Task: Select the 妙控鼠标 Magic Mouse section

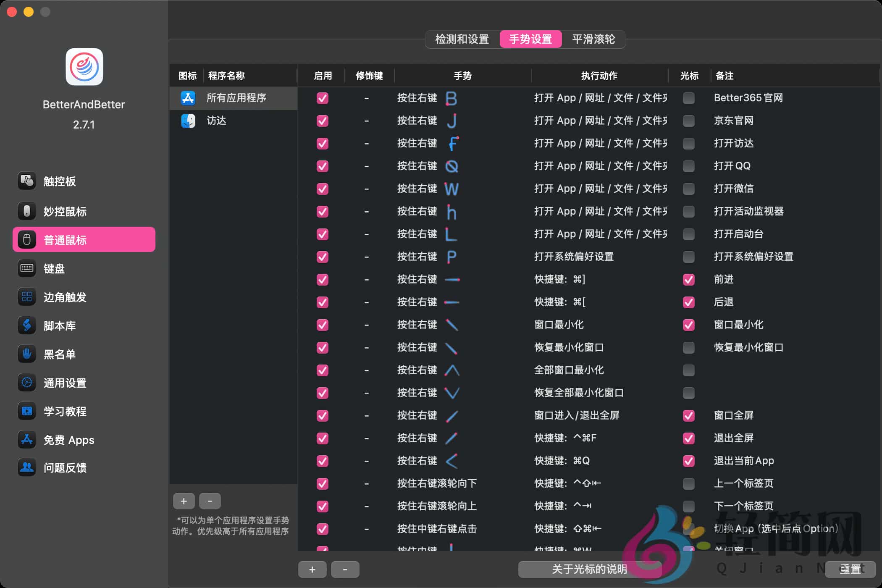Action: coord(63,211)
